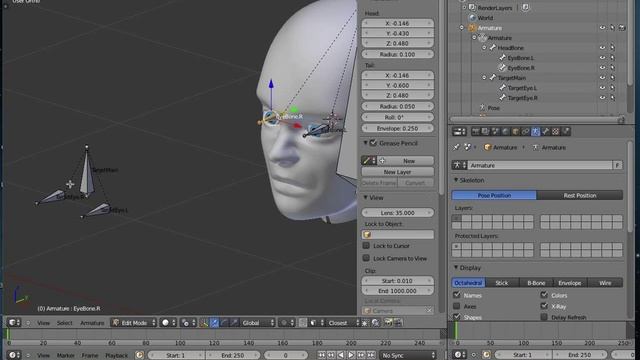Screen dimensions: 640x360
Task: Enable the Delay Refresh checkbox
Action: tap(544, 317)
